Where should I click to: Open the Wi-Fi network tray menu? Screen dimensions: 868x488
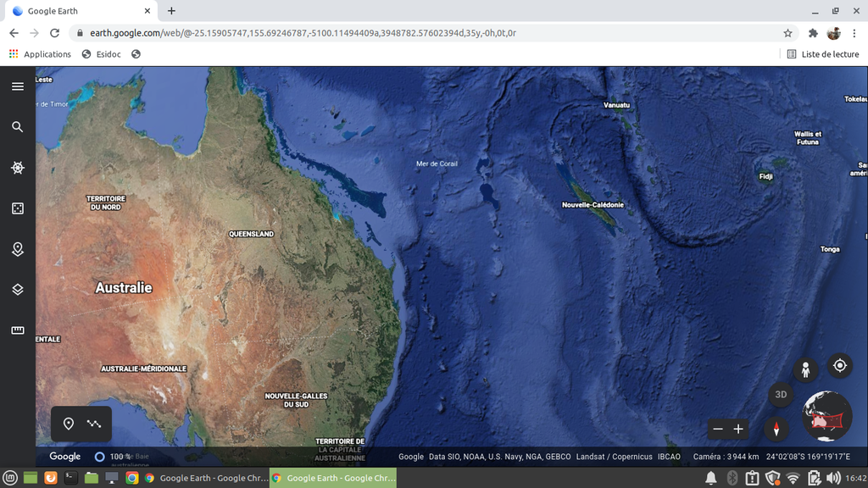click(793, 478)
